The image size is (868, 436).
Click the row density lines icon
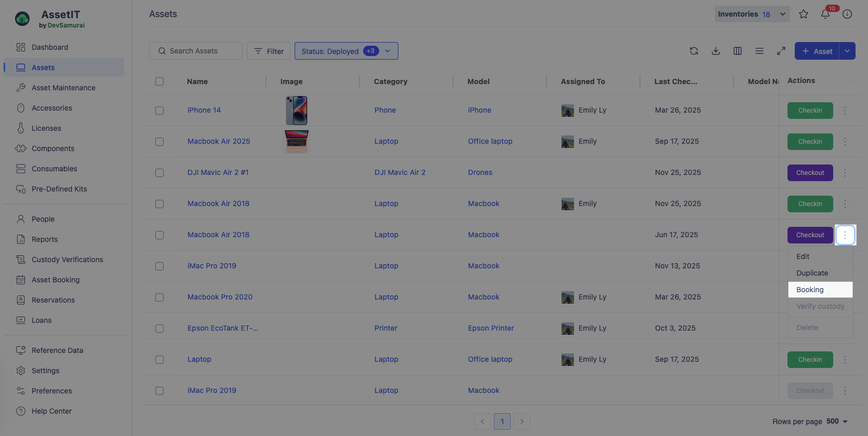pyautogui.click(x=759, y=51)
